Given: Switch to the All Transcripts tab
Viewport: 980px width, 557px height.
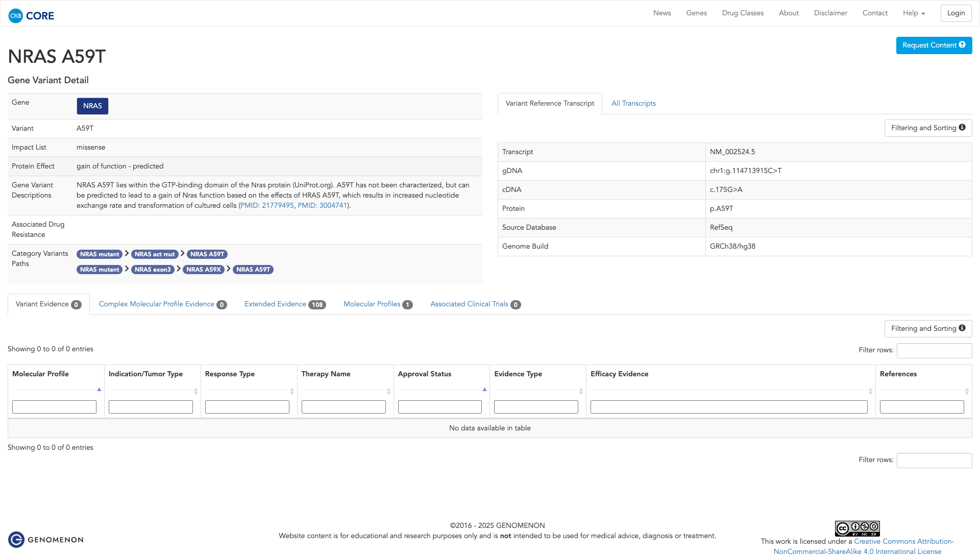Looking at the screenshot, I should (633, 104).
